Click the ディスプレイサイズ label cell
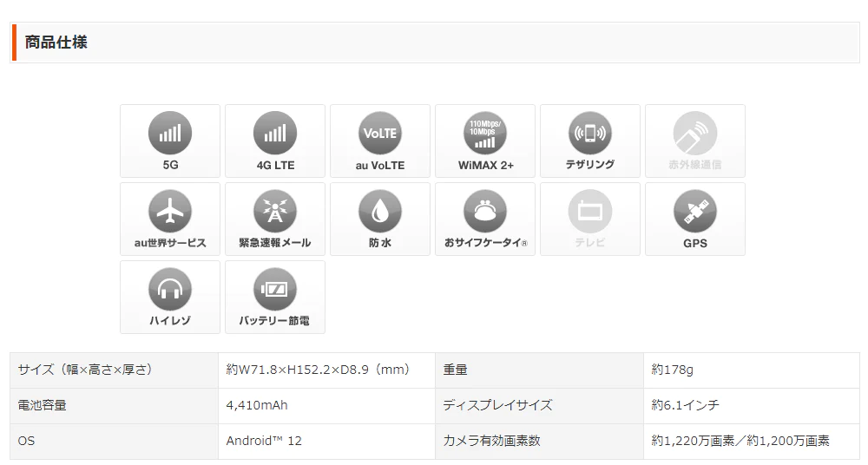The height and width of the screenshot is (465, 868). (x=539, y=406)
